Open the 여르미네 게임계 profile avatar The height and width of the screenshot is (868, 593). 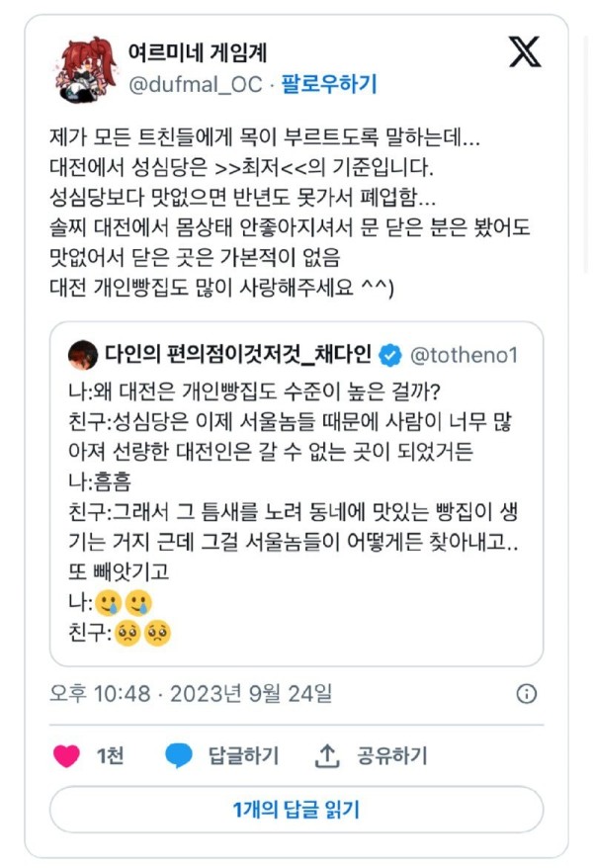pos(85,71)
